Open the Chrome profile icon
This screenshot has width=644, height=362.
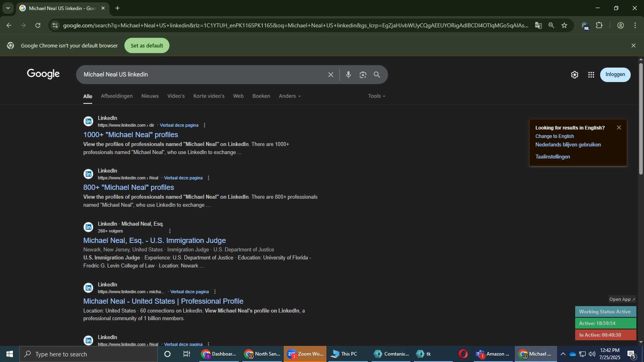tap(620, 25)
